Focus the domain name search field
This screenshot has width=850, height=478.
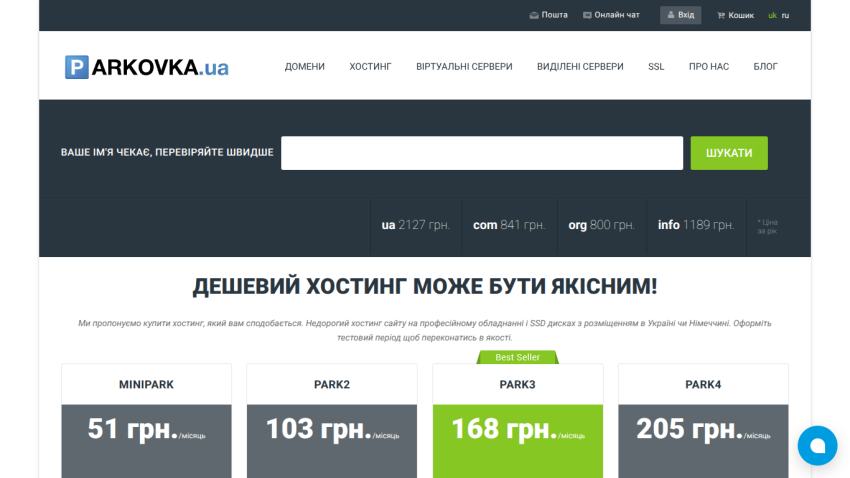click(x=482, y=153)
